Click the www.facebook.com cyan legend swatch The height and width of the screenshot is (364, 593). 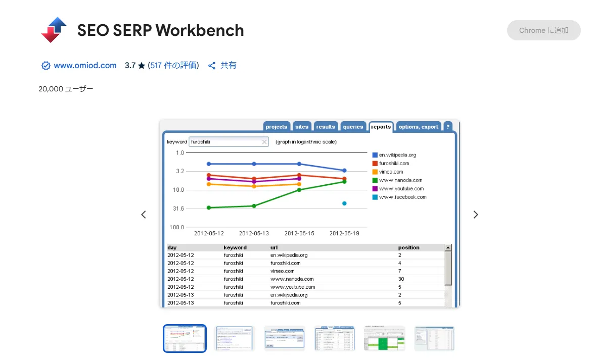click(x=375, y=197)
